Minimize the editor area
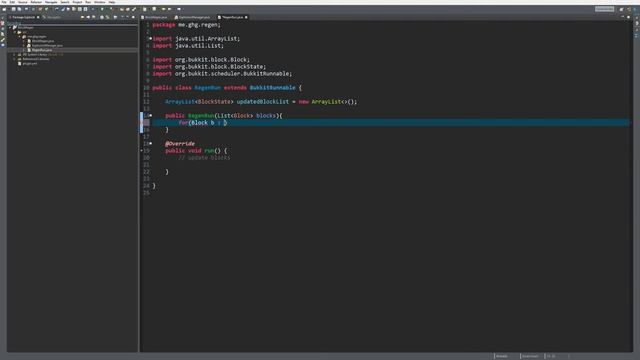Viewport: 640px width, 360px height. (622, 17)
